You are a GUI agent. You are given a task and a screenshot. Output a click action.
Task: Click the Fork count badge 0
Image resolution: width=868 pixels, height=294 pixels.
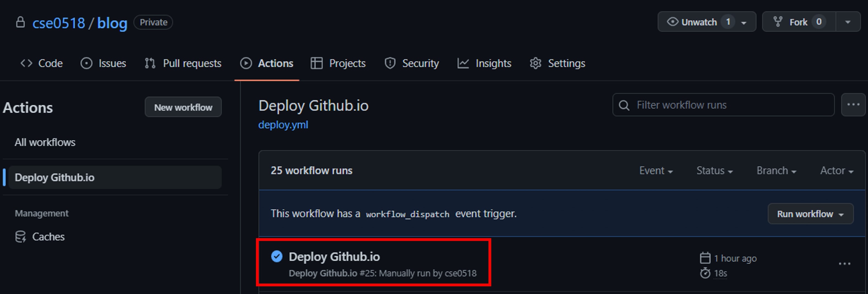(x=819, y=22)
